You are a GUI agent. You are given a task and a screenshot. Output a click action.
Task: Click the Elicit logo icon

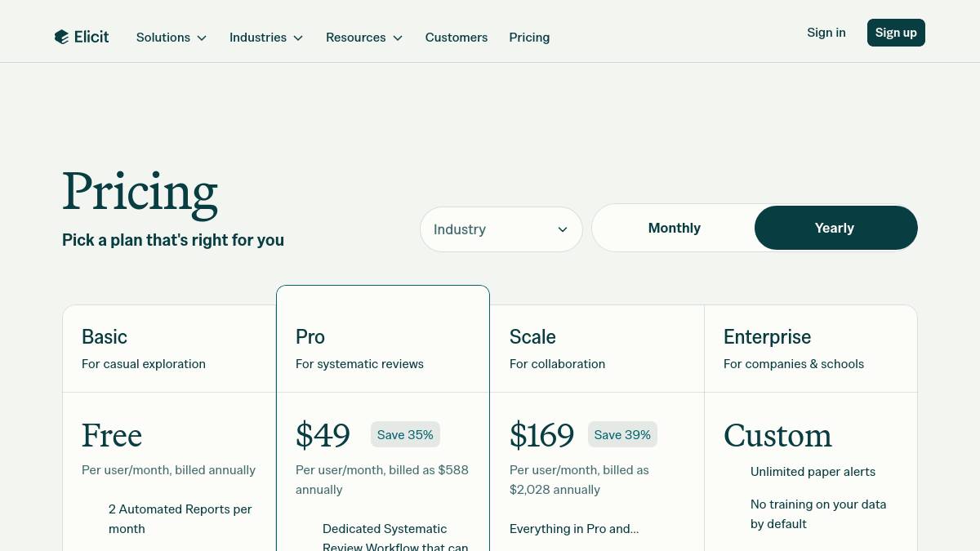(61, 37)
